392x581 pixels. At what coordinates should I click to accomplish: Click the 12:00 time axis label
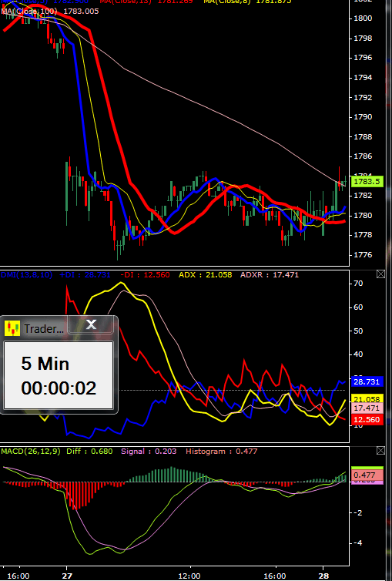pos(189,576)
